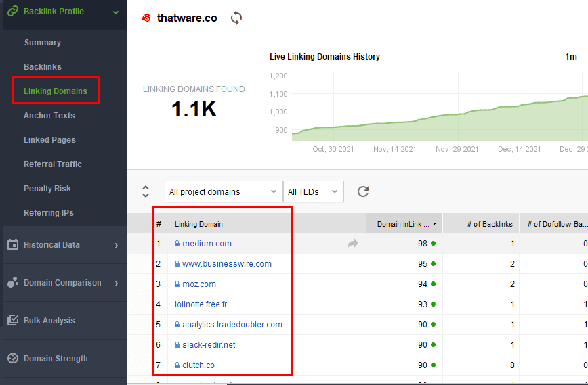
Task: Open the All TLDs dropdown
Action: click(314, 191)
